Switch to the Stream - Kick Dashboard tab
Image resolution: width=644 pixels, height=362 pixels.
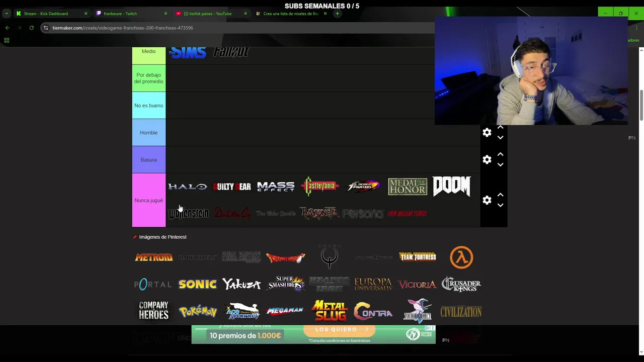click(46, 14)
